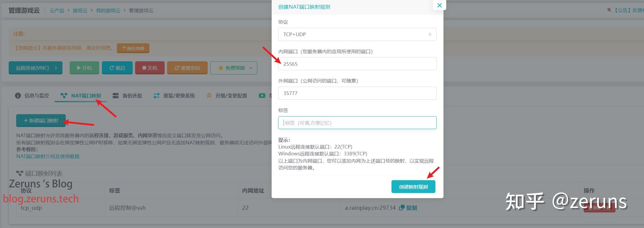644x228 pixels.
Task: Click the 重启 restart button
Action: (x=117, y=68)
